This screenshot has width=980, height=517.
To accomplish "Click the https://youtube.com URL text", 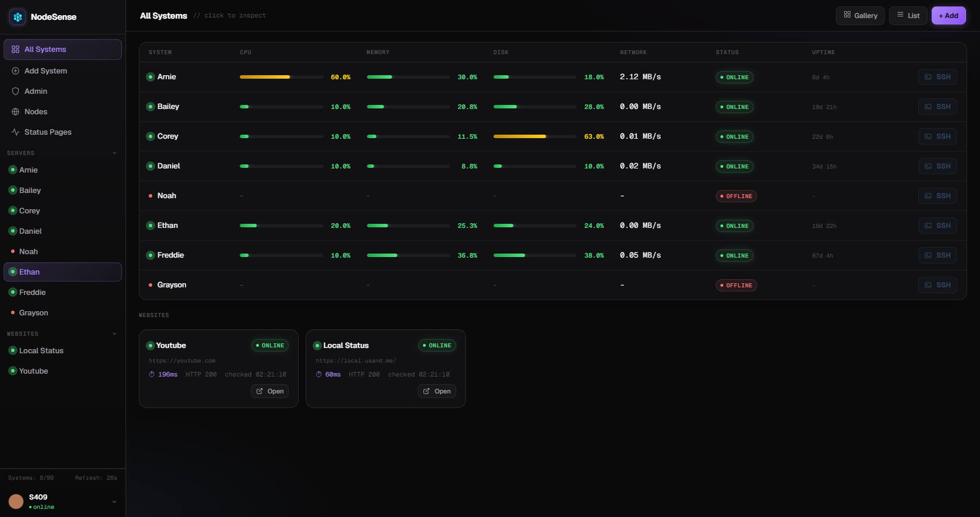I will [x=182, y=361].
